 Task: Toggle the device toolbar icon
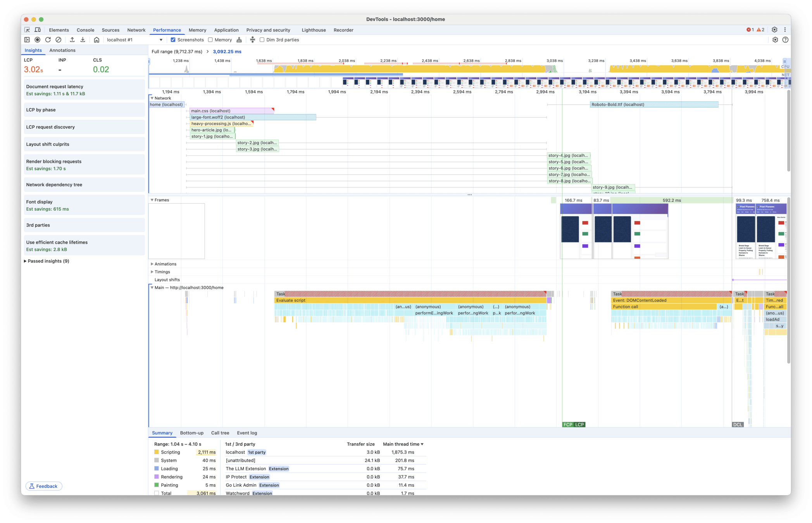click(x=38, y=30)
